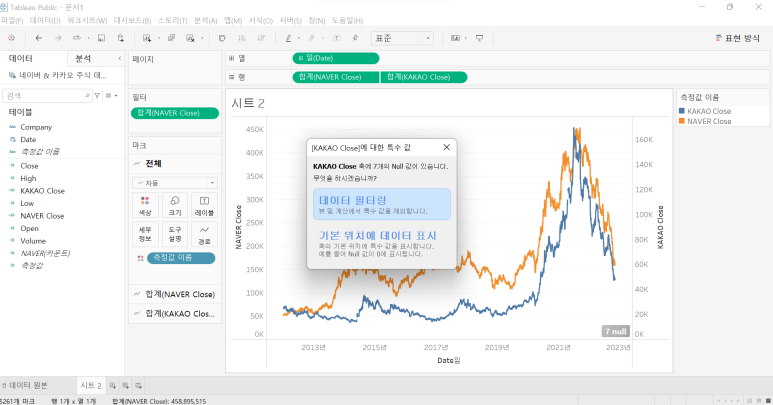Open dropdown arrow next to highlight pen
The width and height of the screenshot is (773, 405).
pyautogui.click(x=299, y=38)
